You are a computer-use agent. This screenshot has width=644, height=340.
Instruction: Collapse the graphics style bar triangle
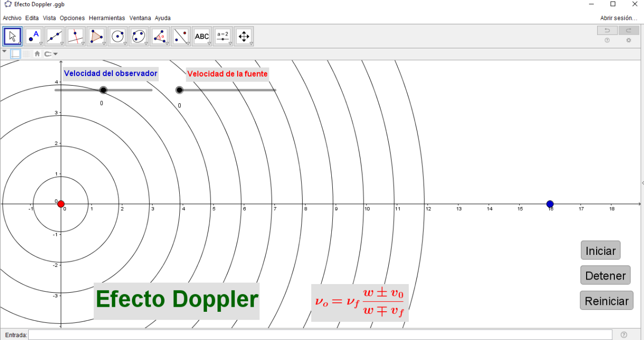tap(5, 51)
